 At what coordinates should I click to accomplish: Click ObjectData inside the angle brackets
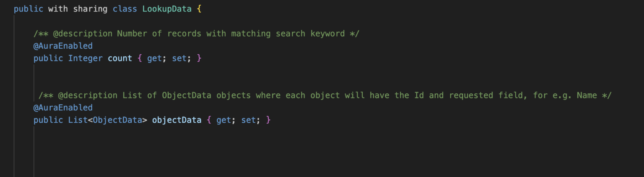click(117, 120)
